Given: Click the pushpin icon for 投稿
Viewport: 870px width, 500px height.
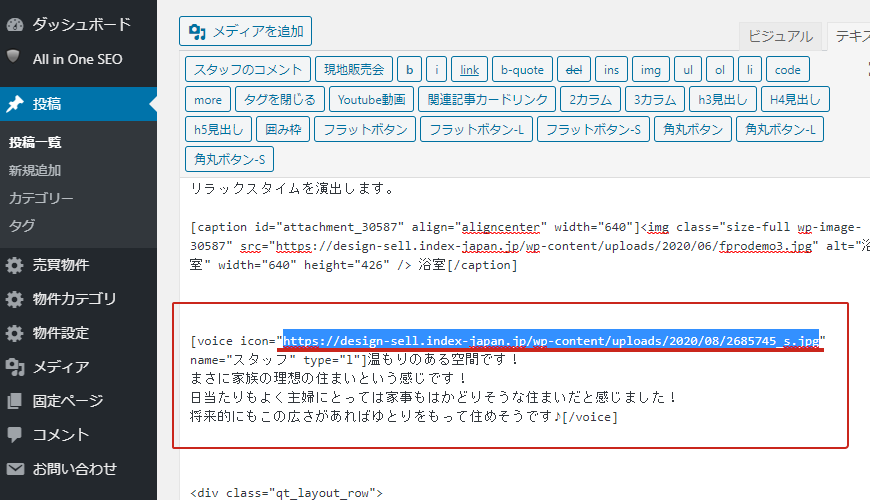Looking at the screenshot, I should point(15,104).
